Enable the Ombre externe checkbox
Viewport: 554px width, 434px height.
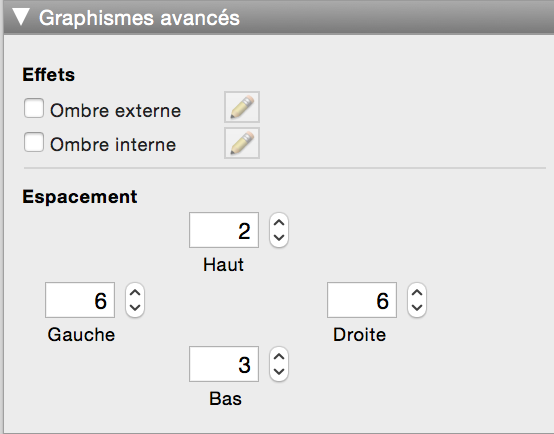pyautogui.click(x=34, y=108)
